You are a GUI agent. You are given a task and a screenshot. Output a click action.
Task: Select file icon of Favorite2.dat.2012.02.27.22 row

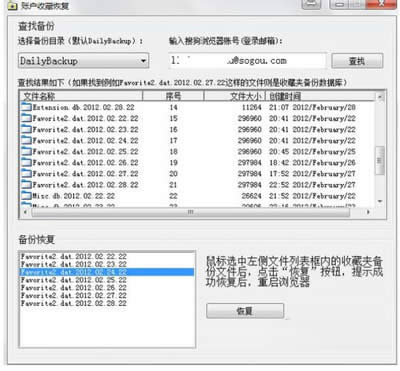[26, 173]
